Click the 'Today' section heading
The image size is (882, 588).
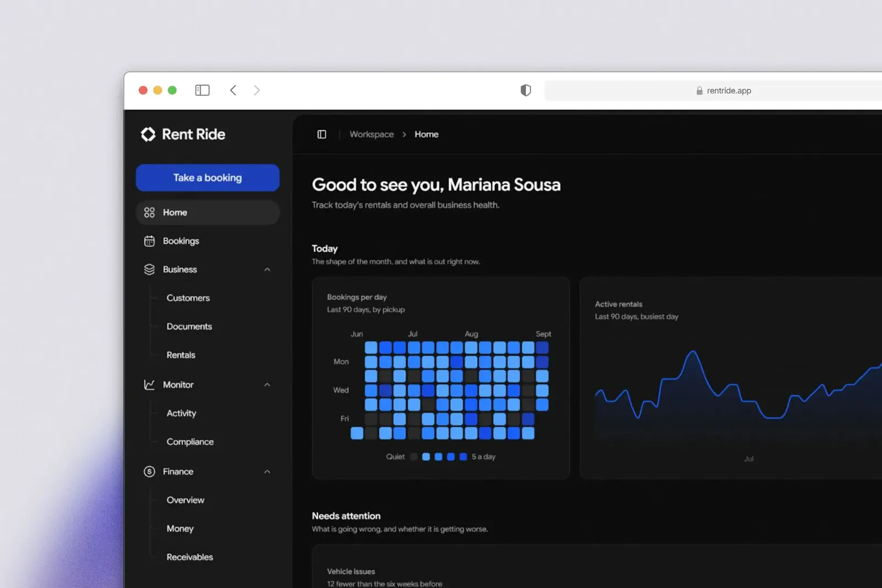325,249
